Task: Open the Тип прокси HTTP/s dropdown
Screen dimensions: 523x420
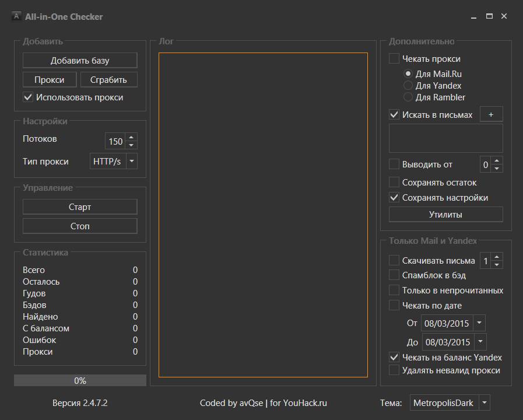Action: [x=132, y=161]
